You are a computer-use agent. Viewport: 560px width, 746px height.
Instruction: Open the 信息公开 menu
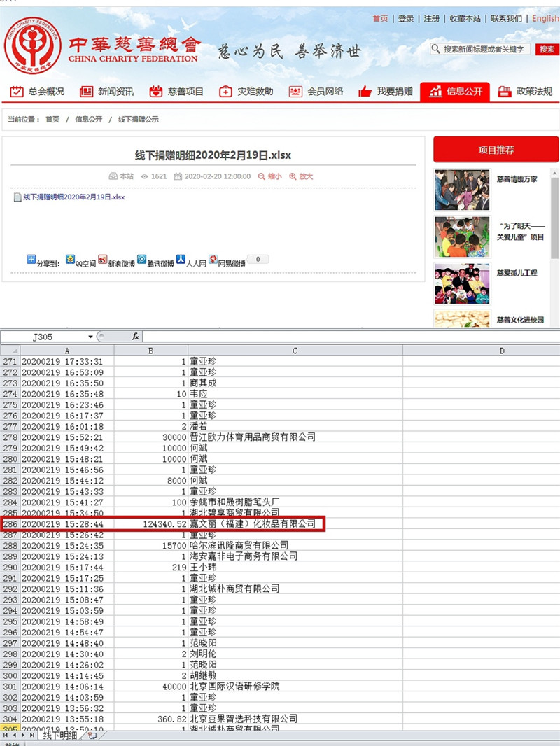[455, 92]
